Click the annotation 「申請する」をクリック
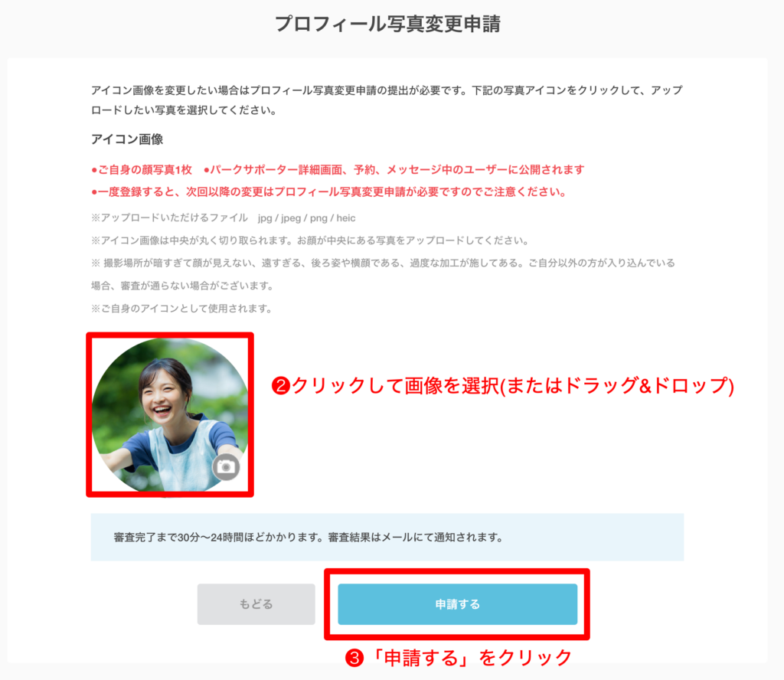The height and width of the screenshot is (680, 784). click(459, 658)
